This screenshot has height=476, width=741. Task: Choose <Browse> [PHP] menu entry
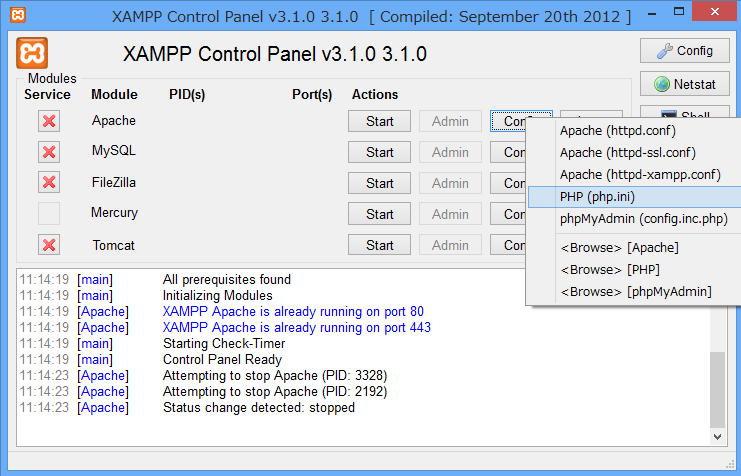tap(634, 269)
